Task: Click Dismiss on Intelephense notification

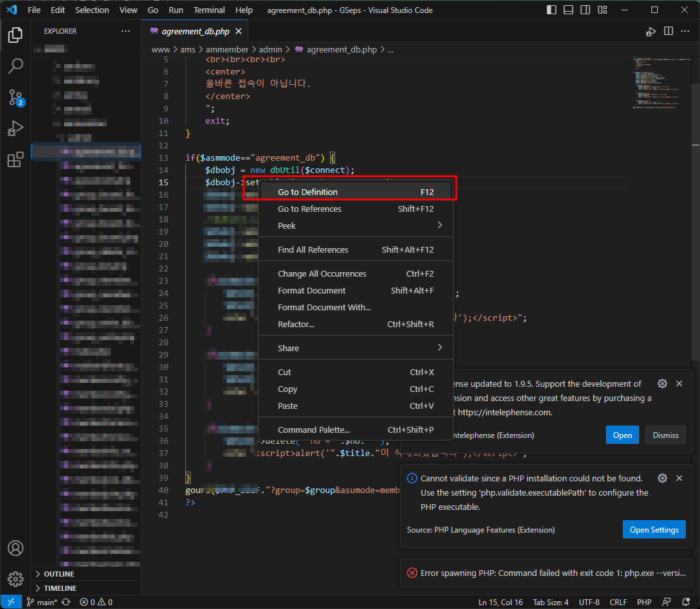Action: 666,435
